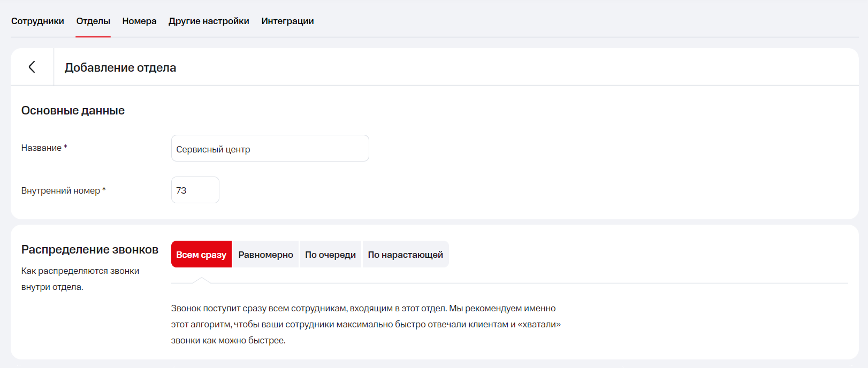Image resolution: width=868 pixels, height=368 pixels.
Task: Pick По нарастающей distribution mode
Action: [x=405, y=255]
